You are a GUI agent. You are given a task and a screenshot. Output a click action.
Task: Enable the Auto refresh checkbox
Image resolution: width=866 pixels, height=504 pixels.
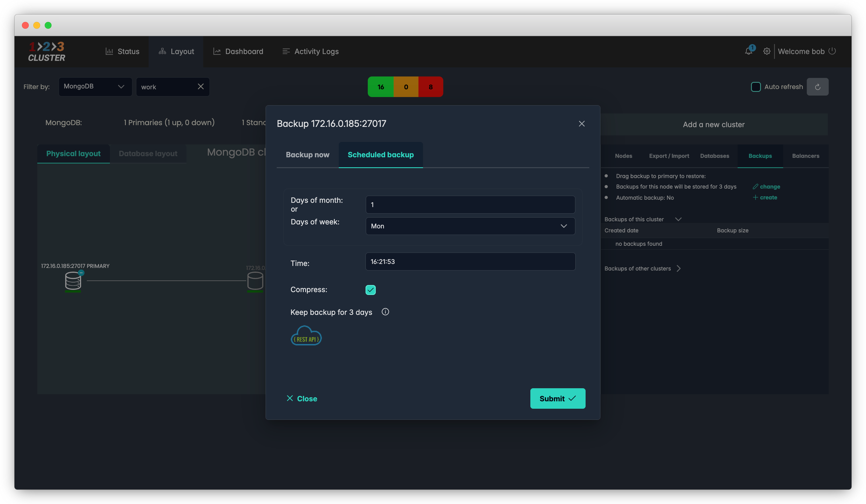click(x=755, y=87)
